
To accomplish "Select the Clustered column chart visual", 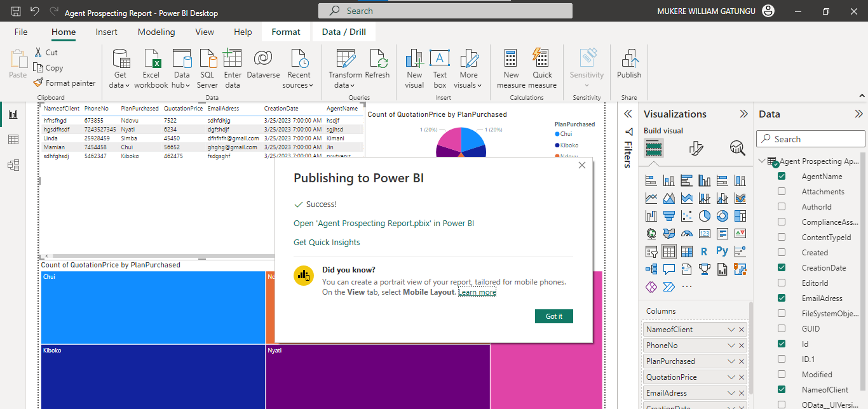I will coord(705,180).
